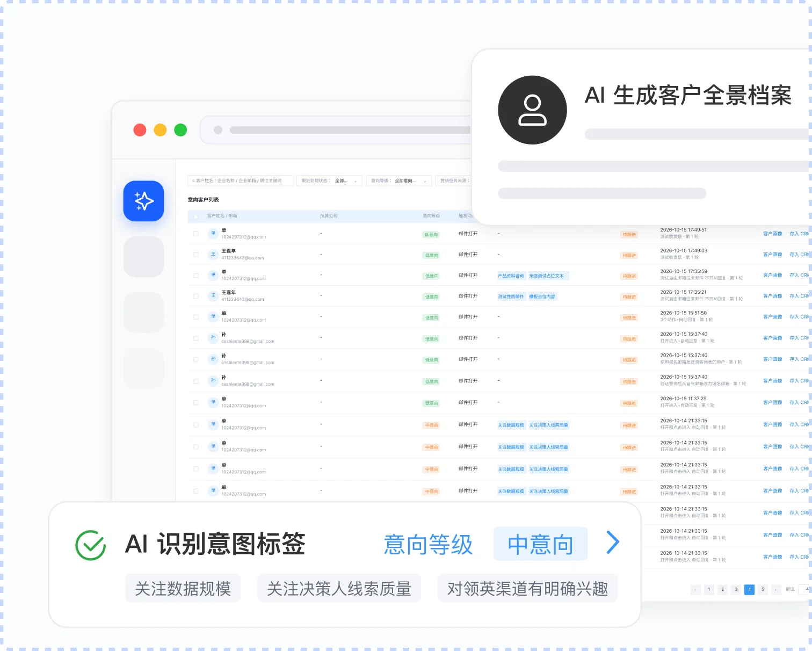
Task: Click 存入 CRM in the 17:49:03 row
Action: point(799,255)
